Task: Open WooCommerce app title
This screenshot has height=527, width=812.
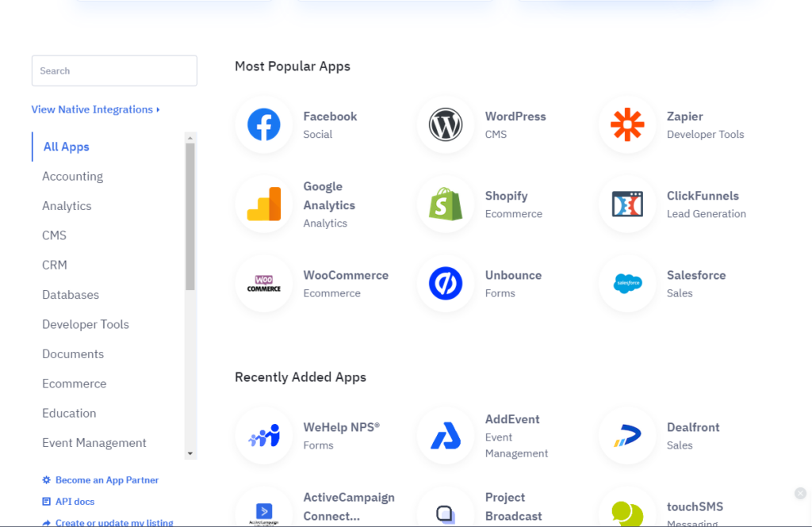Action: (x=346, y=276)
